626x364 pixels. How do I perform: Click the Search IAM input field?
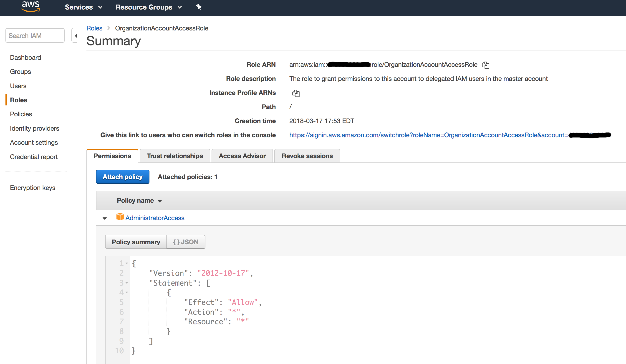tap(35, 36)
